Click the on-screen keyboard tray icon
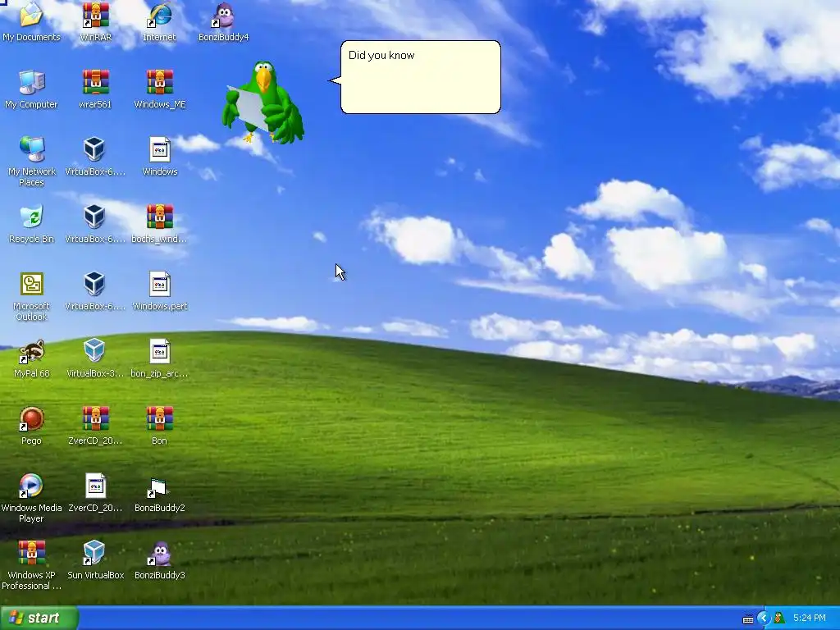Viewport: 840px width, 630px height. (x=748, y=619)
